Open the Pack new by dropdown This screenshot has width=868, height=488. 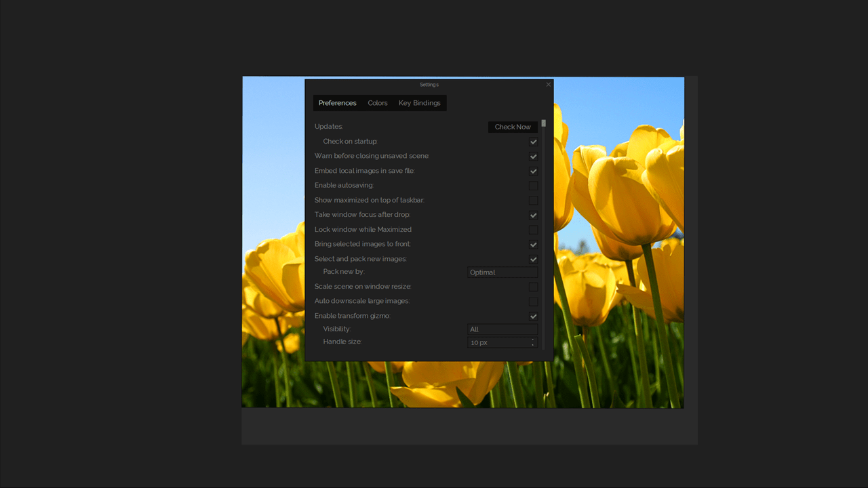502,272
